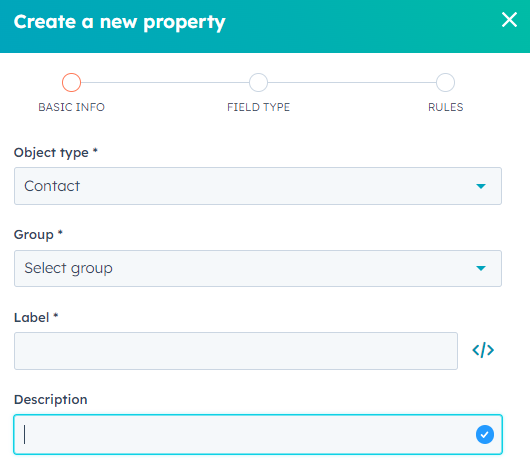Focus the Label text input

click(236, 351)
